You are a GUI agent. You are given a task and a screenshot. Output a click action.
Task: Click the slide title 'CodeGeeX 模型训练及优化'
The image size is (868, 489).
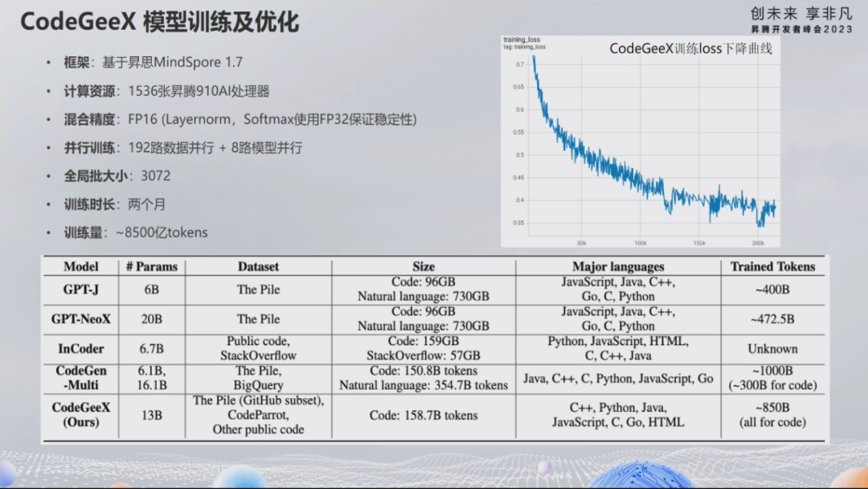pyautogui.click(x=159, y=23)
